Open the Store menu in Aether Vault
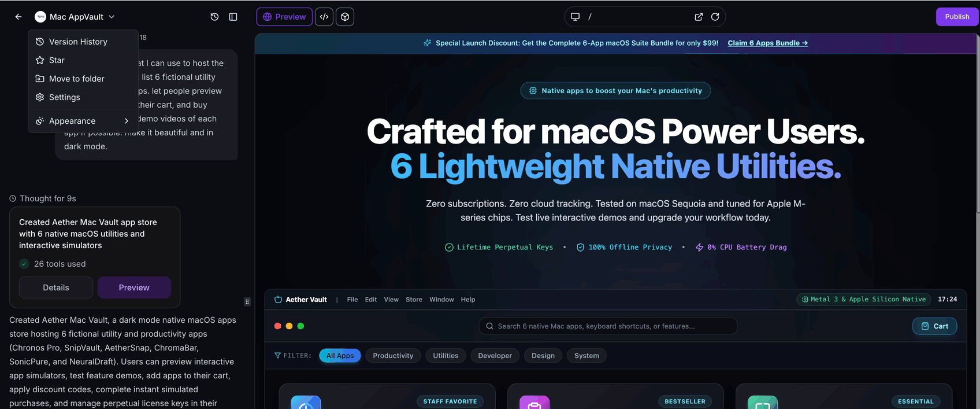 click(x=414, y=300)
